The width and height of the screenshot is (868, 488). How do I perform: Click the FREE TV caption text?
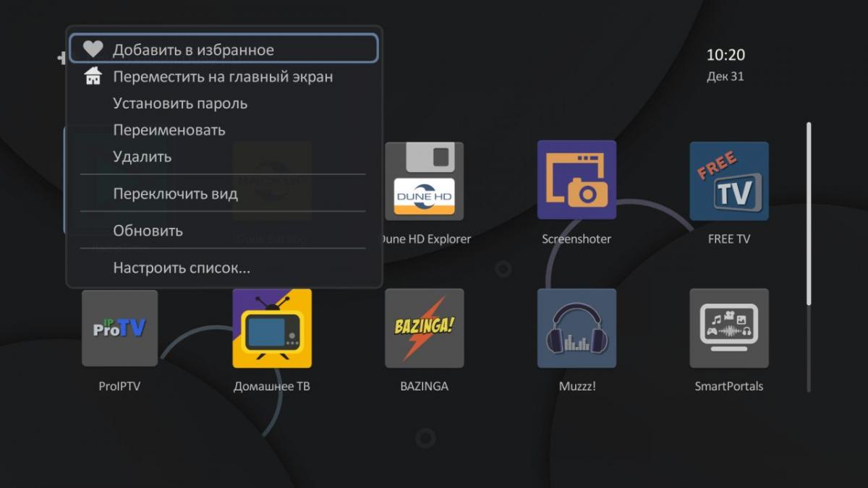[x=729, y=239]
